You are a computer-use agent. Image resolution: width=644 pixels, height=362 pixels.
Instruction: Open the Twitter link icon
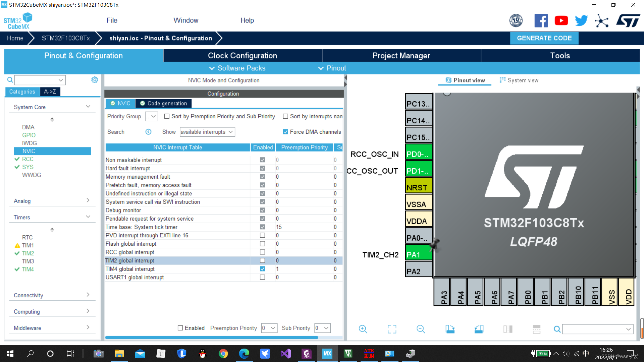pos(581,21)
